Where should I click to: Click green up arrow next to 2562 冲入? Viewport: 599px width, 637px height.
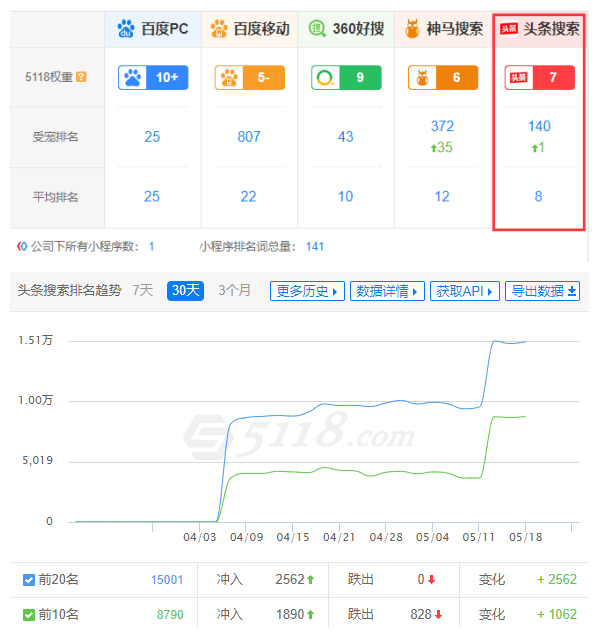(310, 580)
